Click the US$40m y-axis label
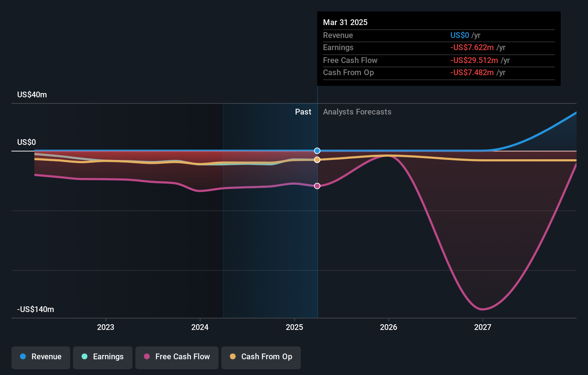588x375 pixels. click(32, 94)
